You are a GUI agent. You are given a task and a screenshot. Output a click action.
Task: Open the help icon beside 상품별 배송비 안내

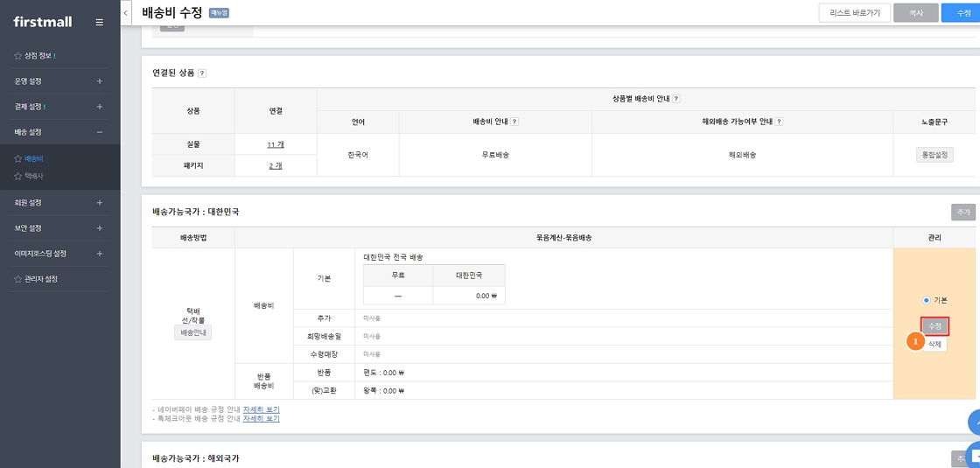pos(676,99)
